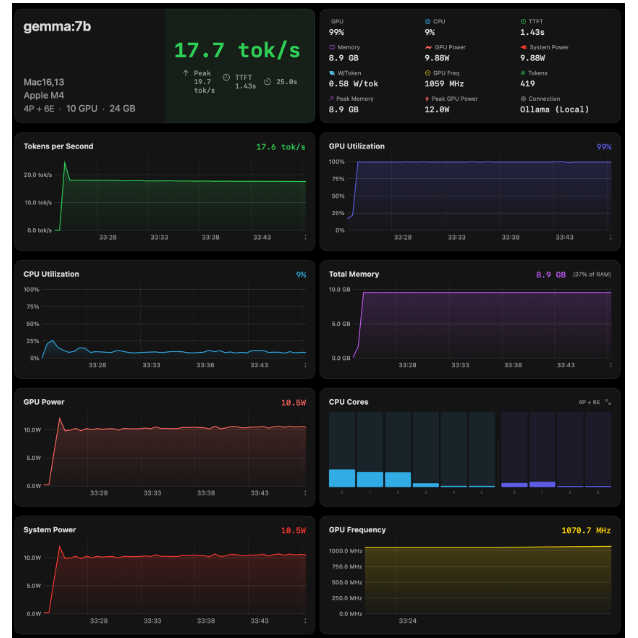Click the blue CPU chip icon in the stats panel
The height and width of the screenshot is (638, 638).
point(427,22)
